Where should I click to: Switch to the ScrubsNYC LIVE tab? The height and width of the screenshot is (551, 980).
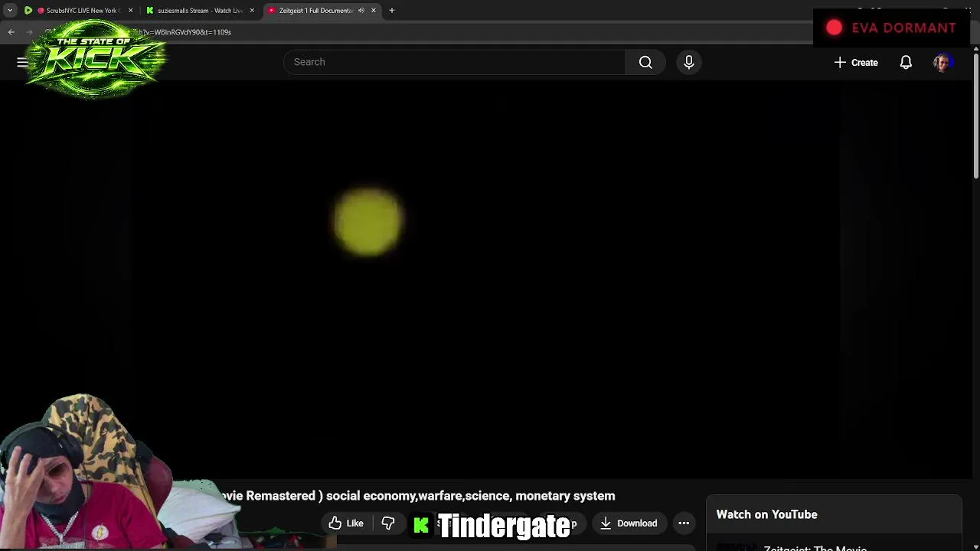tap(77, 11)
